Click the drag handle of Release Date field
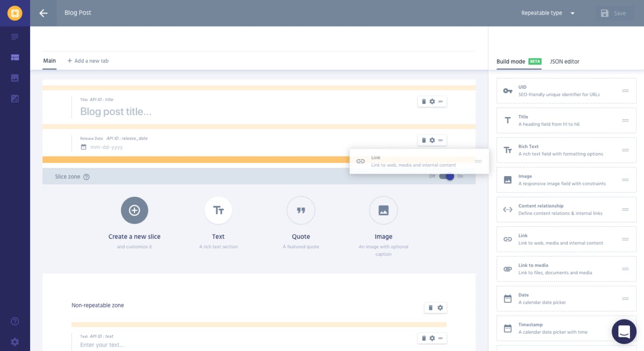This screenshot has height=351, width=644. [x=440, y=140]
